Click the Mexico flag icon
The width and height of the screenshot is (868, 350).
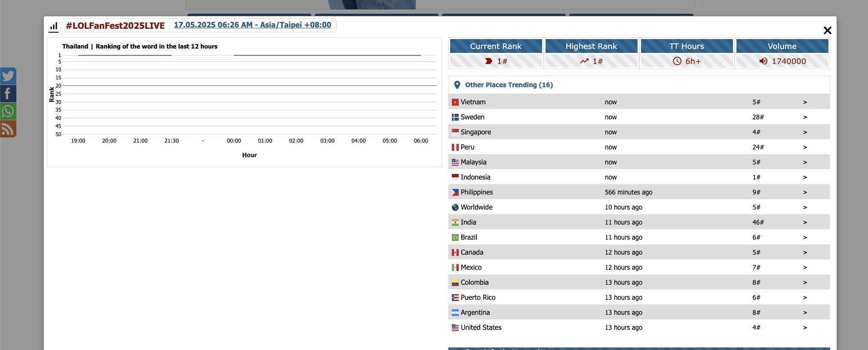point(455,268)
